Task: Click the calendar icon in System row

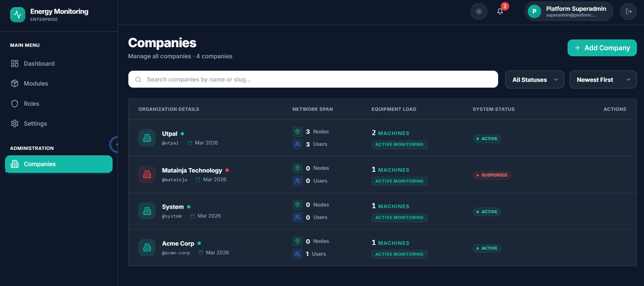Action: pyautogui.click(x=192, y=216)
